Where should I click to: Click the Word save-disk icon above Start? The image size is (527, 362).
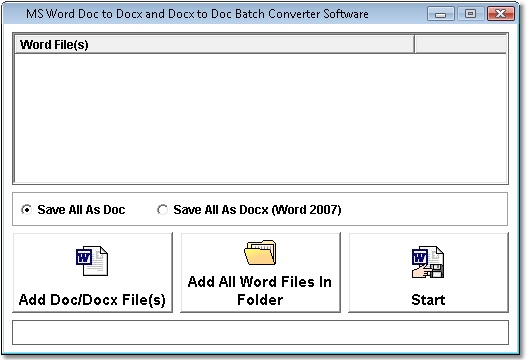point(428,262)
